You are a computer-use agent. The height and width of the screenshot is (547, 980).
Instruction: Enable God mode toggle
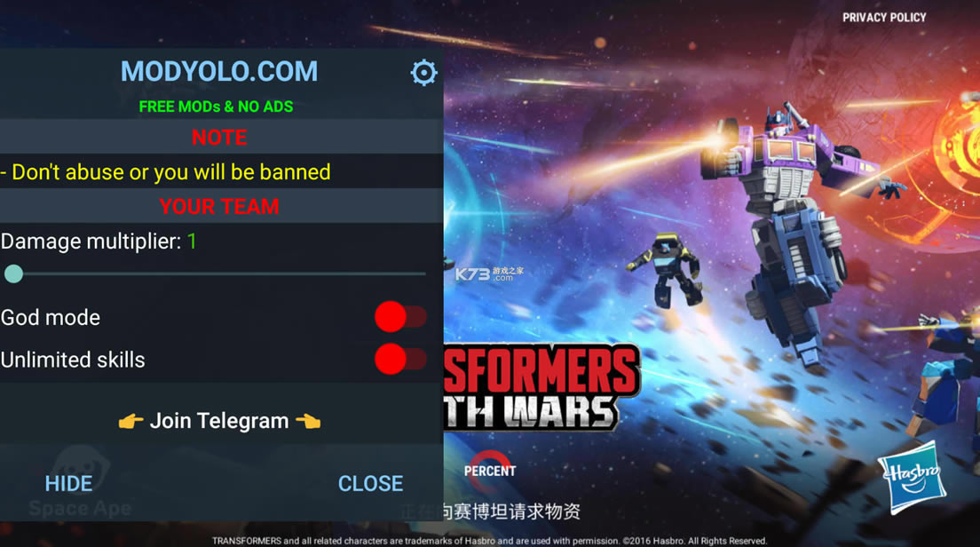click(400, 317)
